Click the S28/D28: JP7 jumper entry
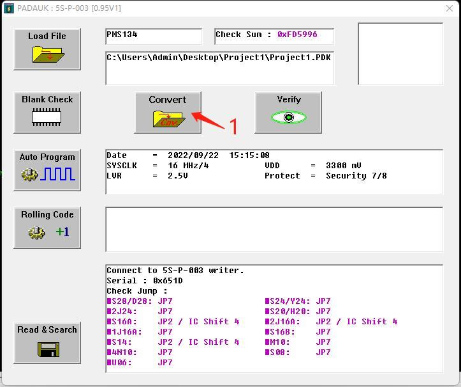Image resolution: width=461 pixels, height=387 pixels. [x=140, y=301]
